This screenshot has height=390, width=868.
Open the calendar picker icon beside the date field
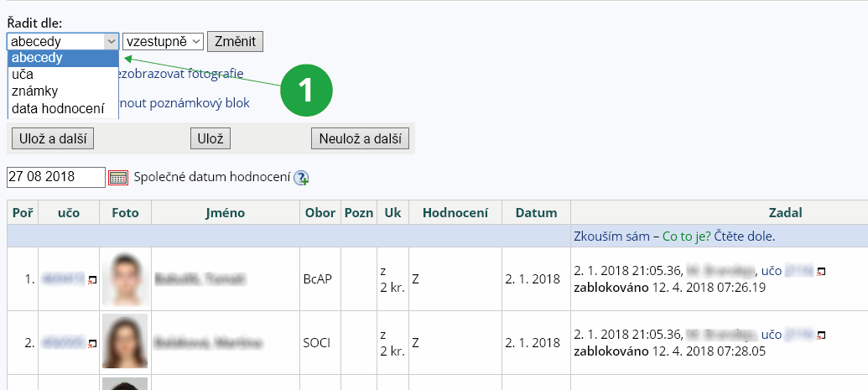(x=118, y=177)
